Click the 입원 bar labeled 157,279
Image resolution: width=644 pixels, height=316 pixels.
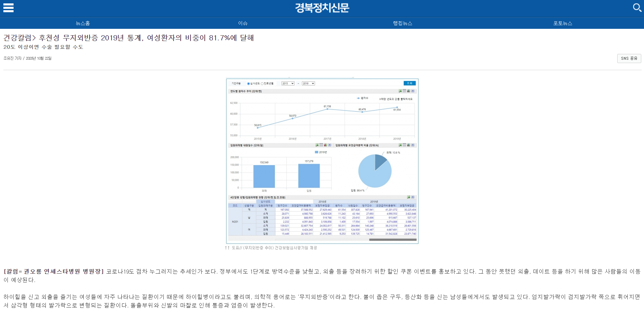(x=309, y=176)
